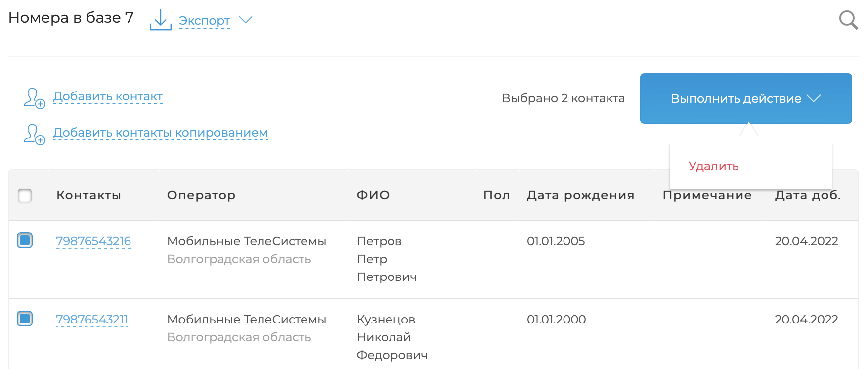
Task: Click the ФИО column header
Action: coord(373,195)
